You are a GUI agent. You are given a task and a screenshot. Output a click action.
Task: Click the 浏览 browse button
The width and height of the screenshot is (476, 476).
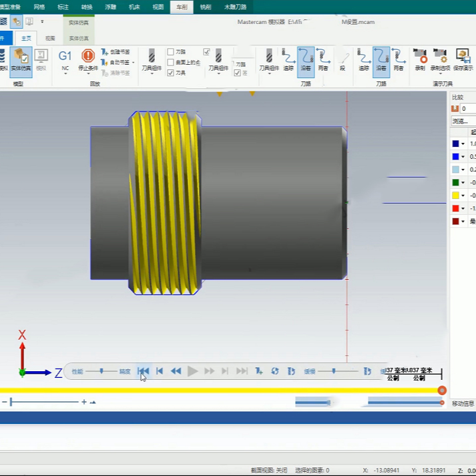pyautogui.click(x=463, y=122)
